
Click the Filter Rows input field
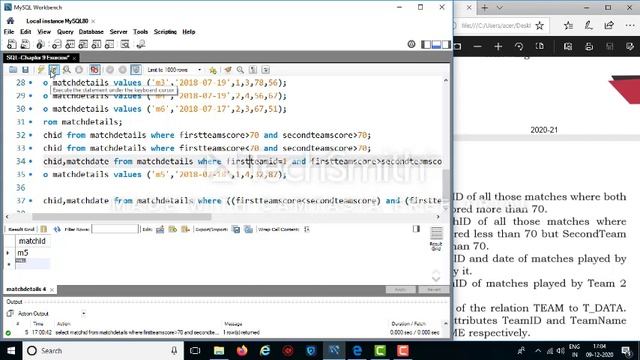pyautogui.click(x=115, y=229)
